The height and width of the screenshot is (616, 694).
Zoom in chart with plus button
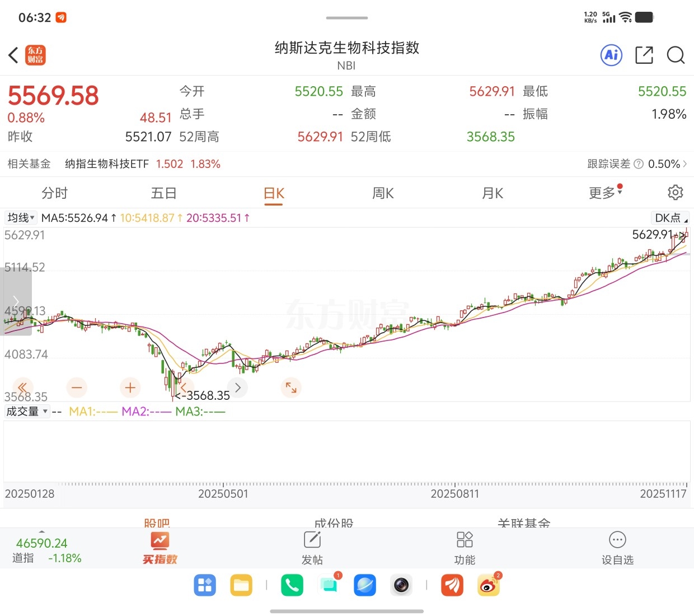(x=130, y=387)
